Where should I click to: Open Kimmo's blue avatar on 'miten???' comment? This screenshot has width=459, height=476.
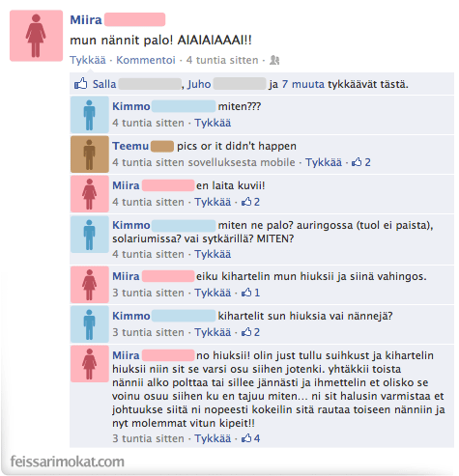click(90, 115)
